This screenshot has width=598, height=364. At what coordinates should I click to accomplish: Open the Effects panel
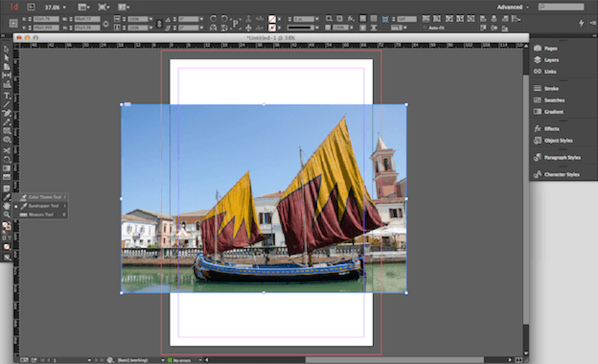pyautogui.click(x=552, y=129)
